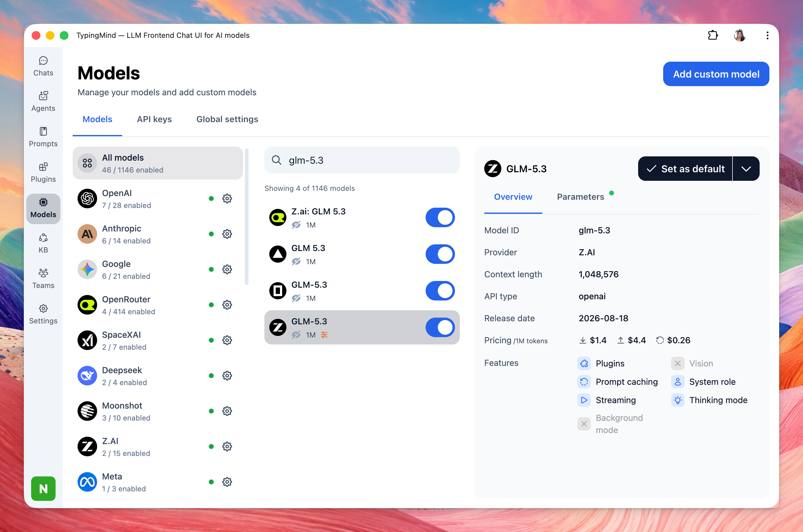Click the Release date value 2026-08-18
The image size is (803, 532).
(603, 318)
